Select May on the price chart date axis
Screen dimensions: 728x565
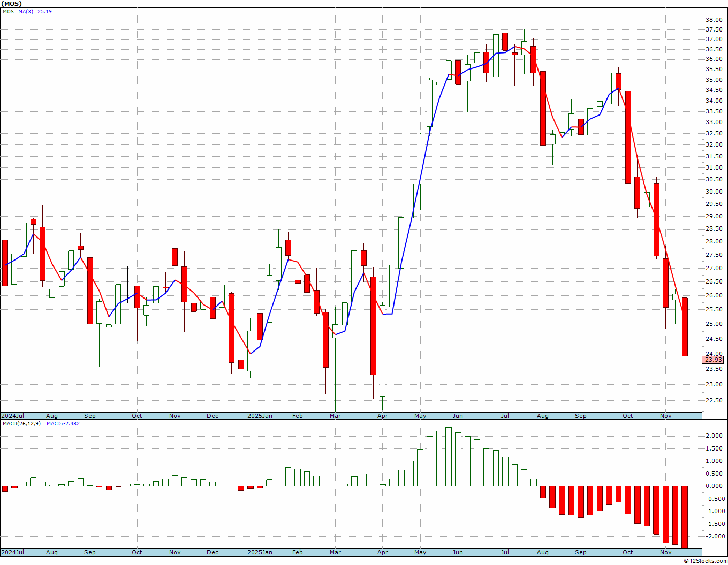[x=420, y=416]
